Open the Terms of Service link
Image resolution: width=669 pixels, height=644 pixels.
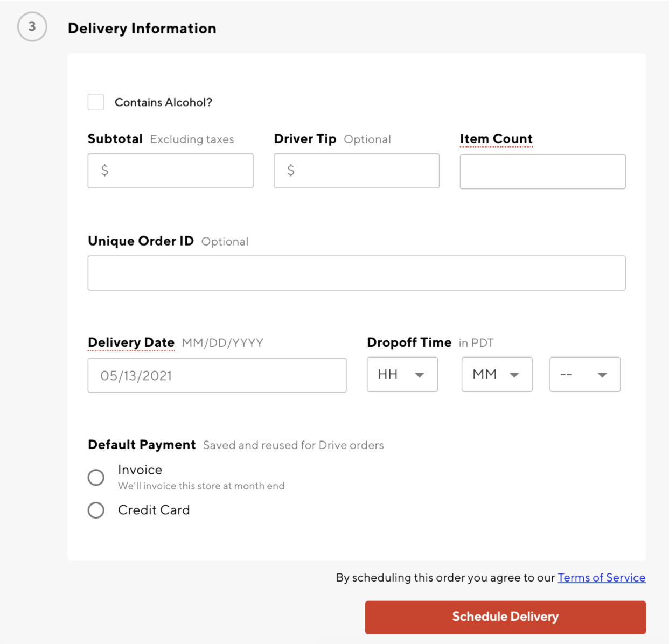coord(601,577)
